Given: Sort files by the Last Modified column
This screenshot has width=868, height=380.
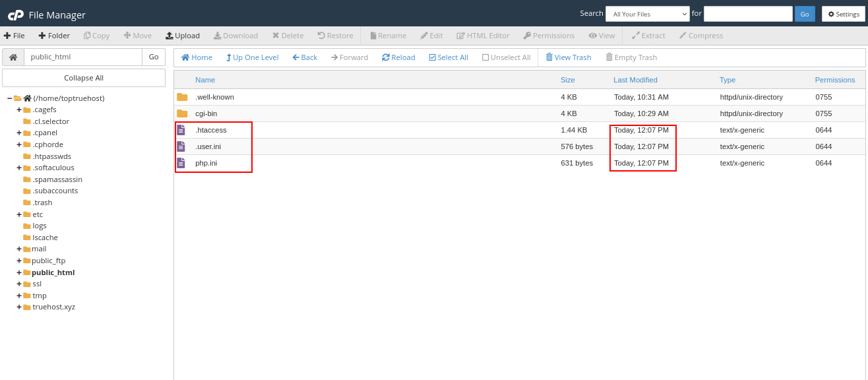Looking at the screenshot, I should tap(635, 80).
